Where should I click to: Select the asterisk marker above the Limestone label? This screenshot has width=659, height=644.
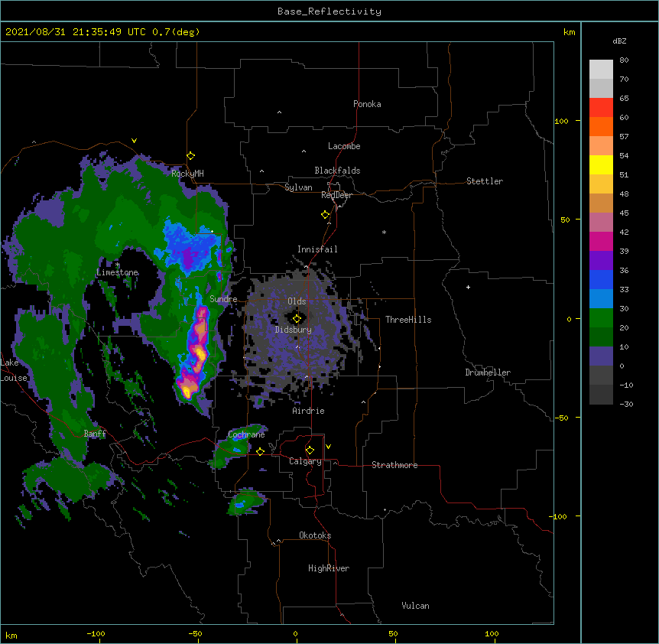[117, 265]
